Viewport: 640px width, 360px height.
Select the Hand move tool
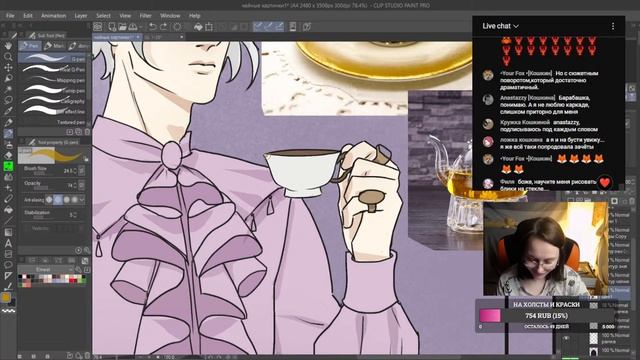point(8,46)
